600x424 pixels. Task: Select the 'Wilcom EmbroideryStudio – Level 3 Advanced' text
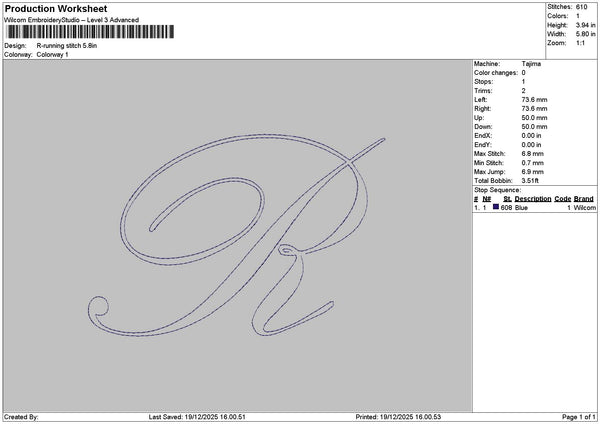72,20
